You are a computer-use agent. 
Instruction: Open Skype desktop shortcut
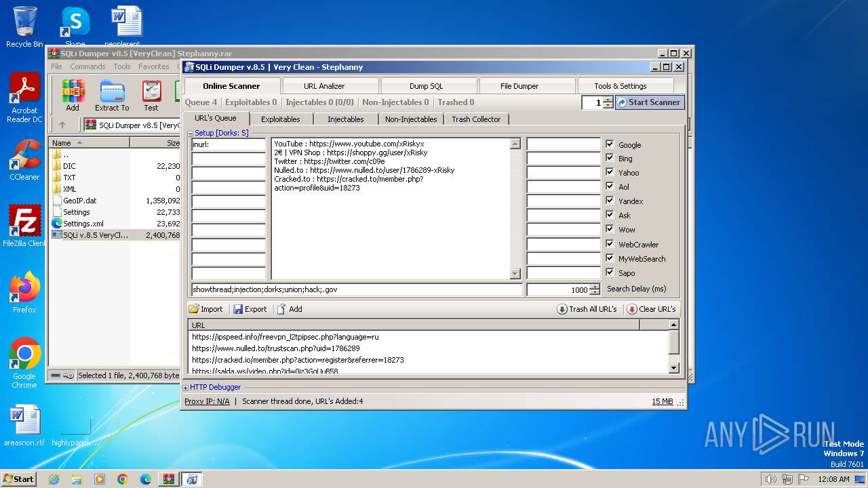pyautogui.click(x=75, y=27)
